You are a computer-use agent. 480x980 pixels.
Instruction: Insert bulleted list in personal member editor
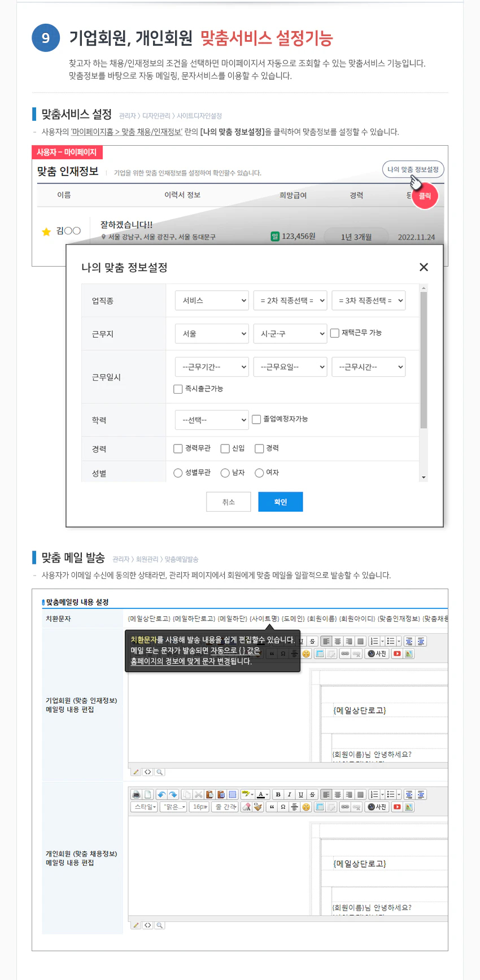pos(391,794)
